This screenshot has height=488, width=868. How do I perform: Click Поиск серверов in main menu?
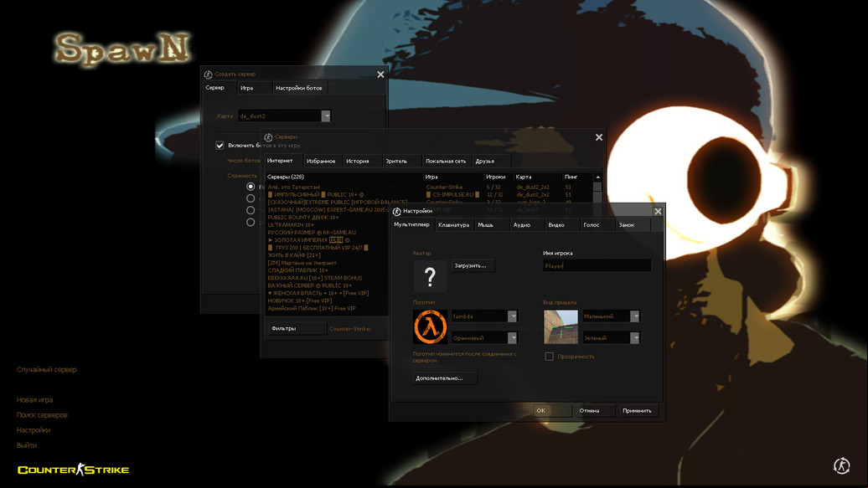pos(42,415)
